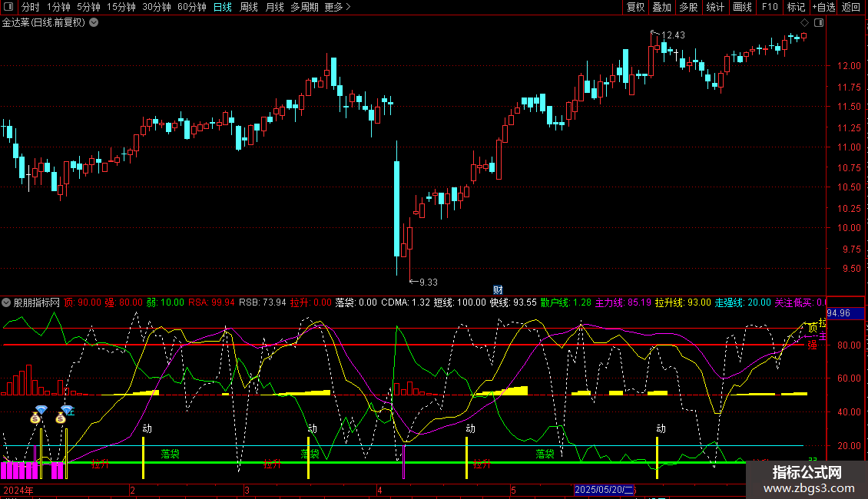Click the 财 finance marker icon

pos(498,290)
